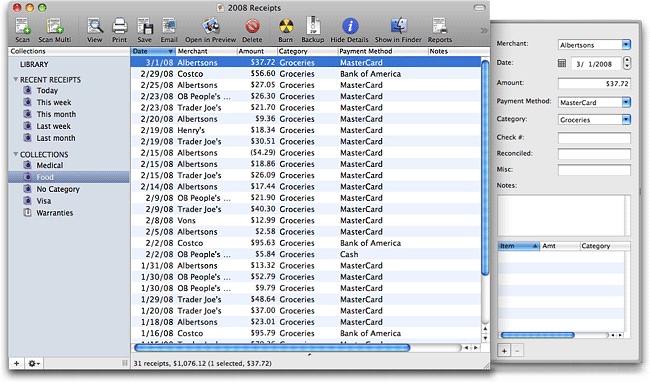
Task: Click the Reconciled field
Action: pyautogui.click(x=594, y=154)
